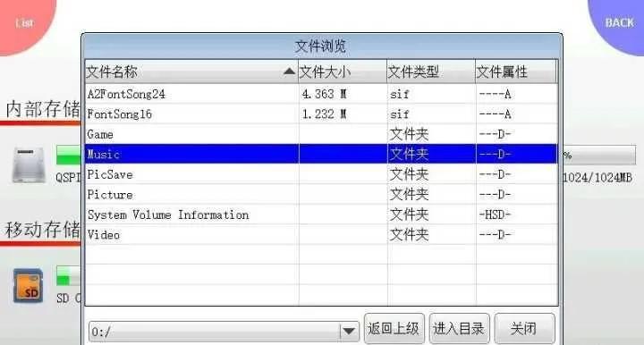
Task: Click the 文件夹 type cell of Video
Action: [x=432, y=235]
